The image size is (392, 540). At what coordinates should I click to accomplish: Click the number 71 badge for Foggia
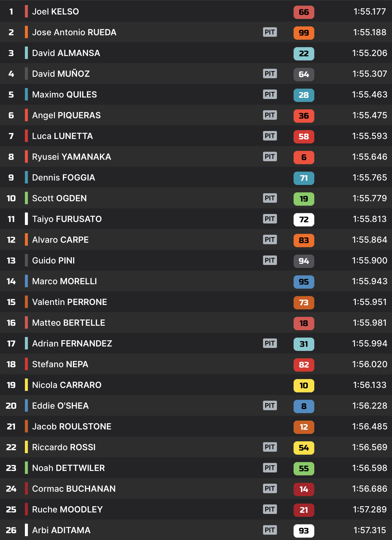304,178
